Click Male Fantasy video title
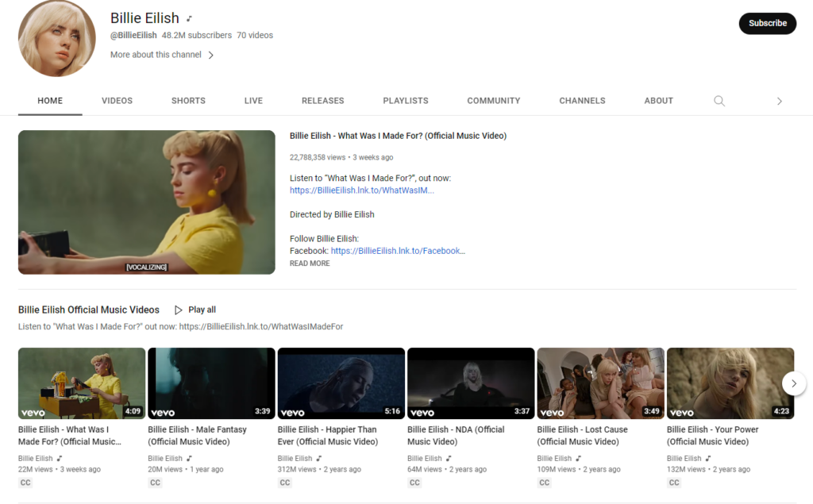813x504 pixels. coord(197,436)
